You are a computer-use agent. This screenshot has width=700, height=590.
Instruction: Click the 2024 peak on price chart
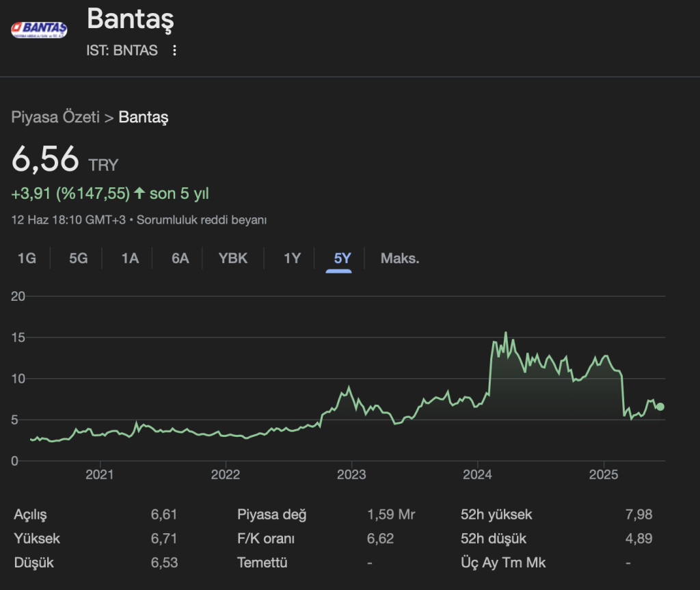pyautogui.click(x=506, y=333)
